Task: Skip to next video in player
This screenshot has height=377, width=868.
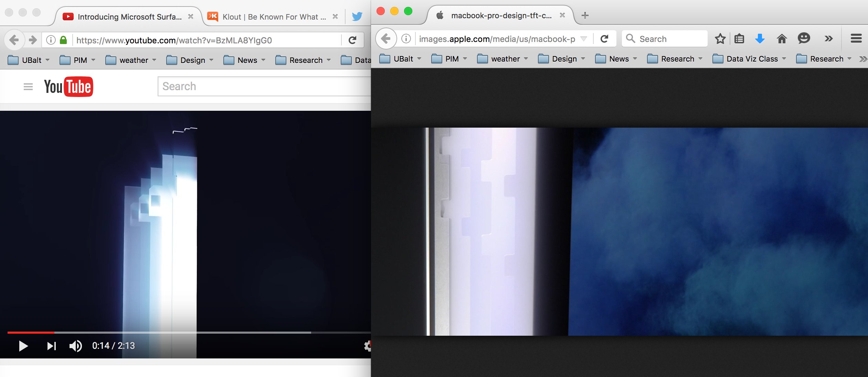Action: coord(52,346)
